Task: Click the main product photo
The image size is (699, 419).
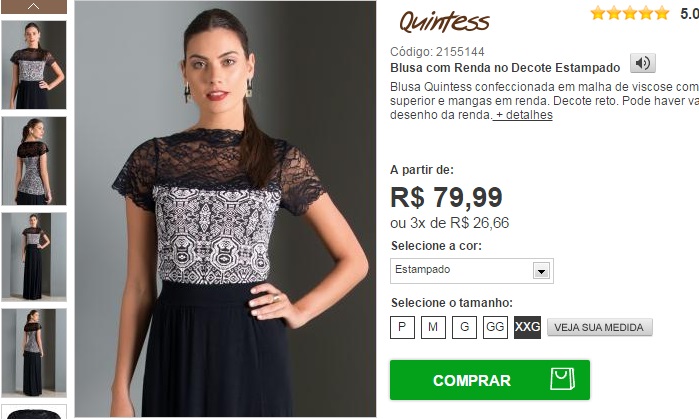Action: click(225, 209)
